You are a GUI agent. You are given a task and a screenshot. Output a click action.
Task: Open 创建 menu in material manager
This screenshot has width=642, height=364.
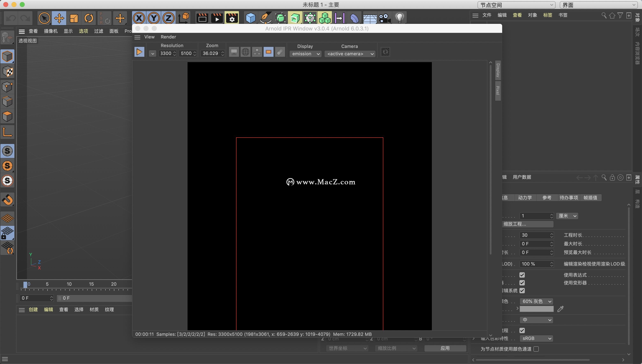point(33,310)
